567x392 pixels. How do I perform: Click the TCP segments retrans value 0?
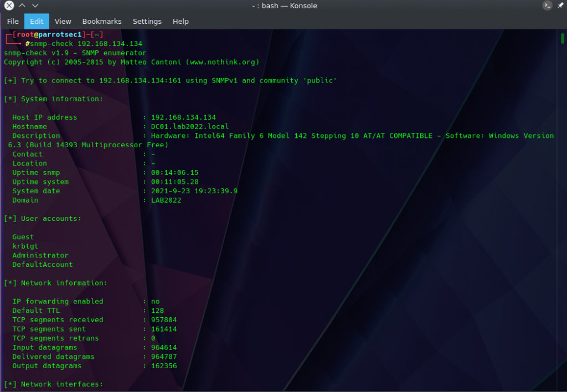[x=153, y=338]
